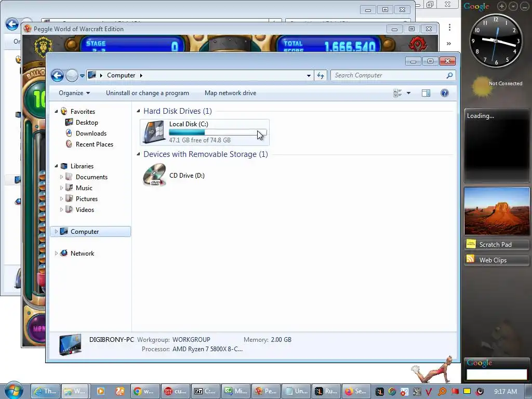
Task: Open the Windows Start orb
Action: [14, 391]
